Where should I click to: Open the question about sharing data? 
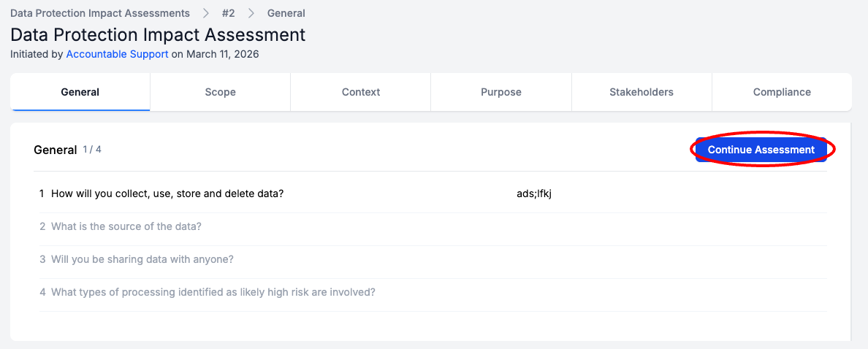pos(142,259)
